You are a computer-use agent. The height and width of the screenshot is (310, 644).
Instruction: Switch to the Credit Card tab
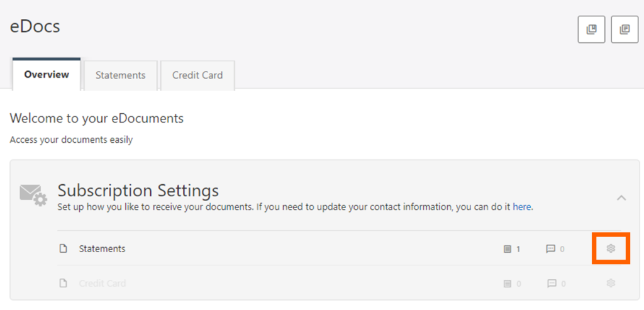(197, 75)
